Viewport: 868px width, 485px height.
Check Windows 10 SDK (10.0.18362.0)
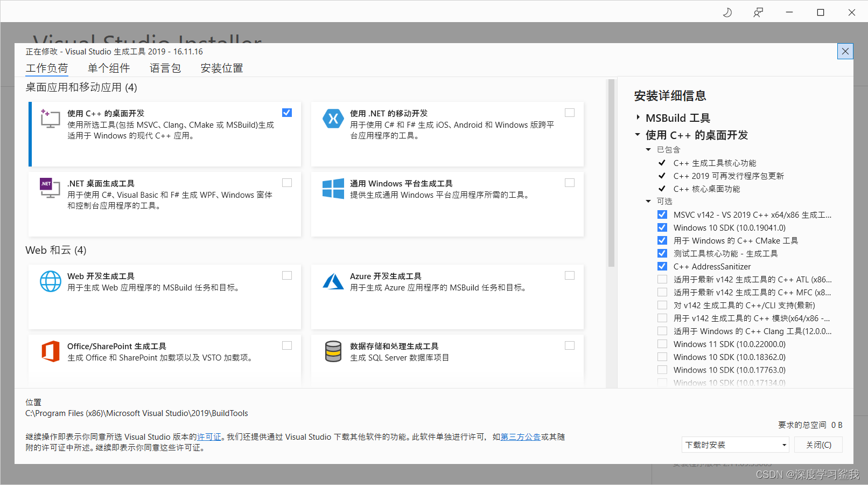pos(662,357)
